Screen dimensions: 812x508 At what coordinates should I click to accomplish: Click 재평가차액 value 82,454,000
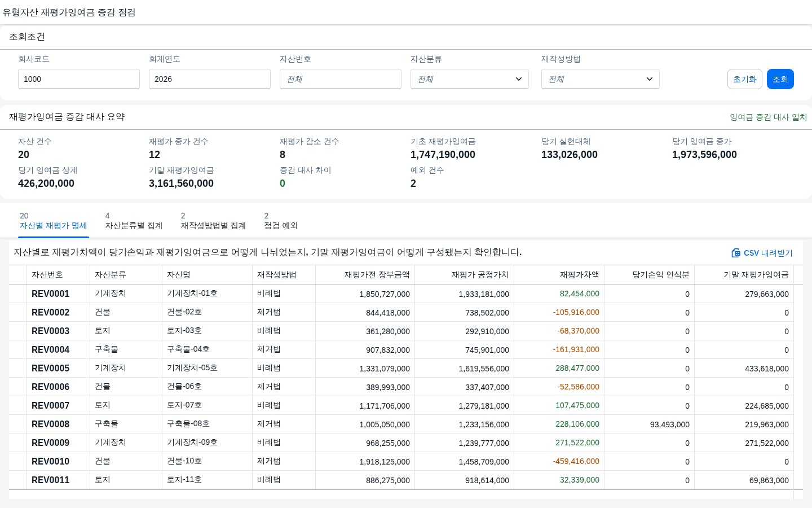point(580,294)
